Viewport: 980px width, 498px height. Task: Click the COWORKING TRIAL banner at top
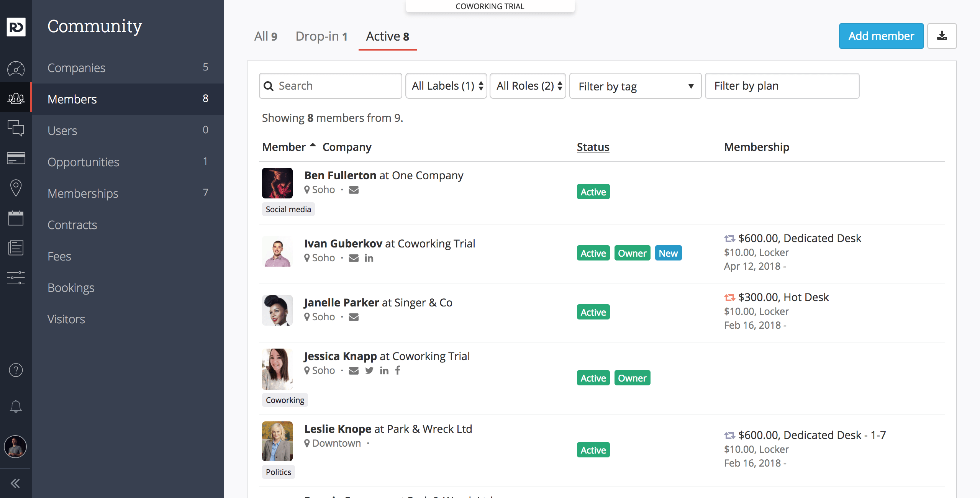(x=490, y=6)
